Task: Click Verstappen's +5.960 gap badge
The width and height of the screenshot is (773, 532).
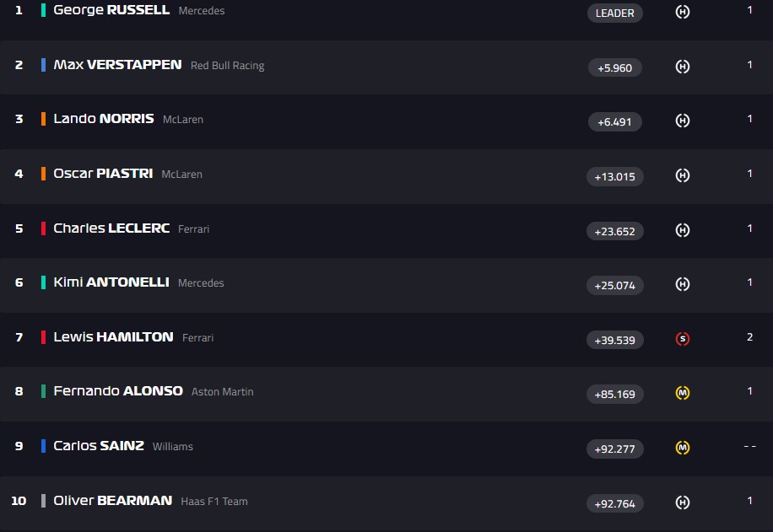Action: pyautogui.click(x=614, y=67)
